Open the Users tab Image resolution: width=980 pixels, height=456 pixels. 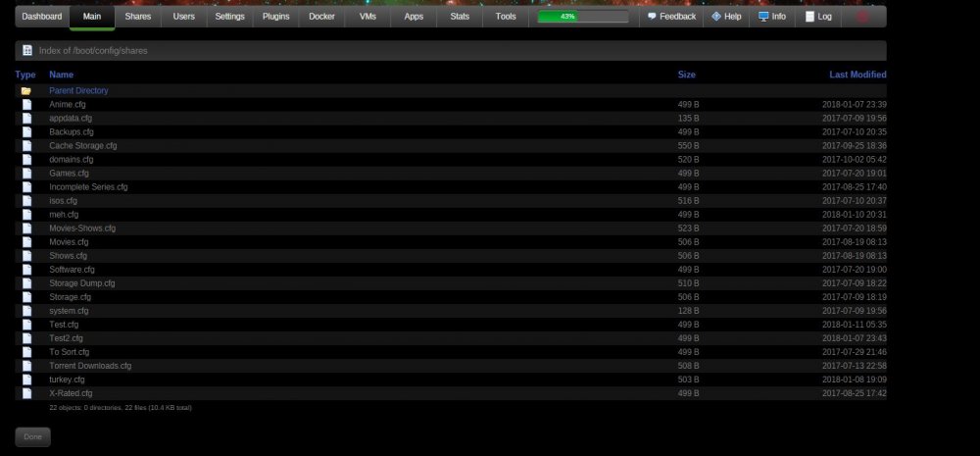(x=184, y=17)
